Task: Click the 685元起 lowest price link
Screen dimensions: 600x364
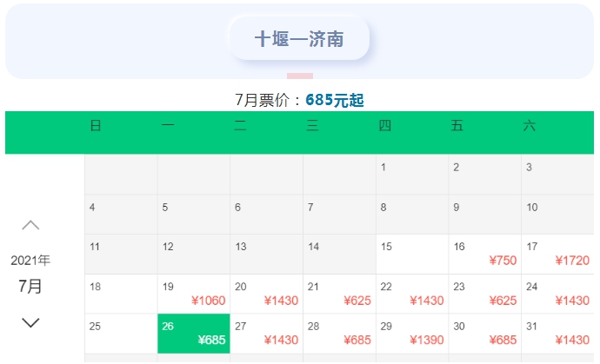Action: [x=335, y=100]
